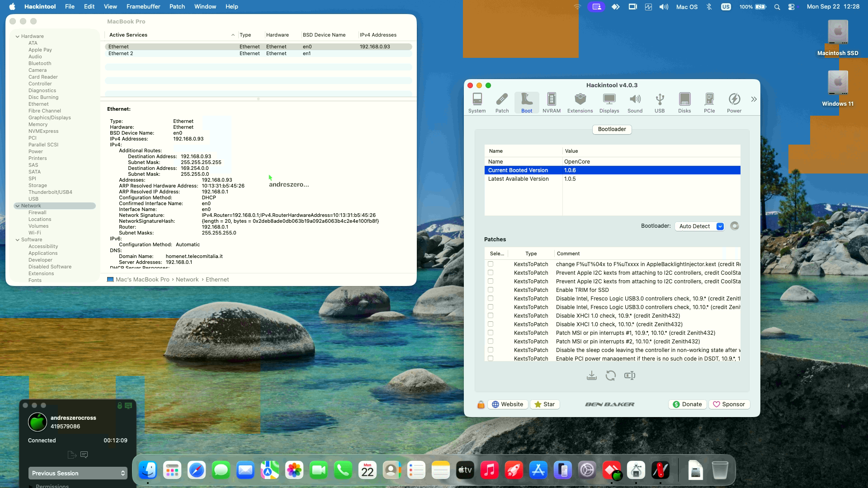The height and width of the screenshot is (488, 868).
Task: Open the File menu
Action: tap(70, 7)
